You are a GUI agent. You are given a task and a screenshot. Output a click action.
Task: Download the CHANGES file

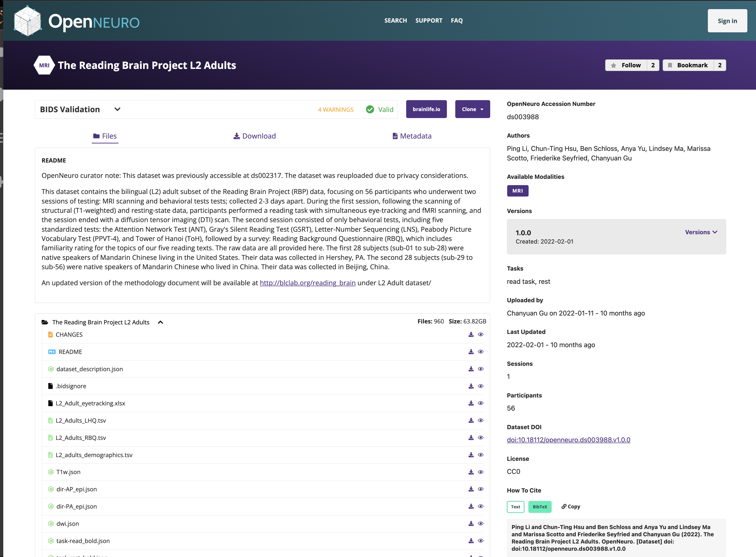(x=471, y=334)
